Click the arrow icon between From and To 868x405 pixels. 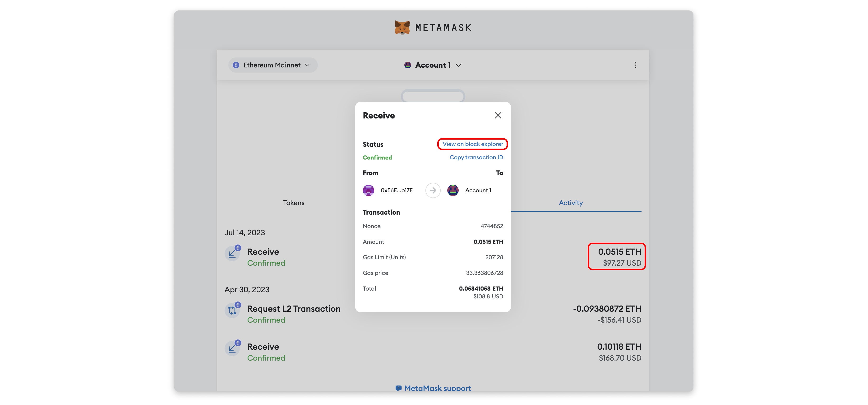433,190
